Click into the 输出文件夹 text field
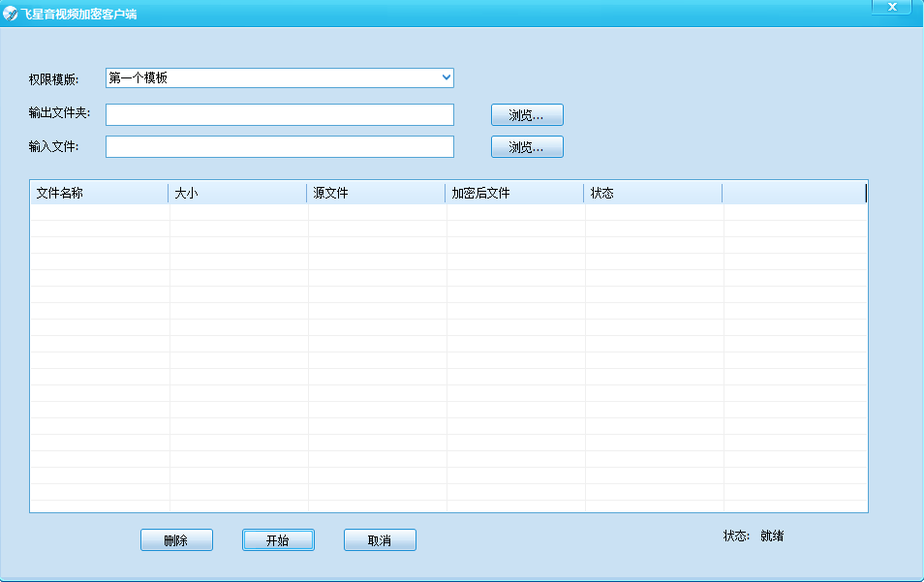Screen dimensions: 924x582 [279, 114]
